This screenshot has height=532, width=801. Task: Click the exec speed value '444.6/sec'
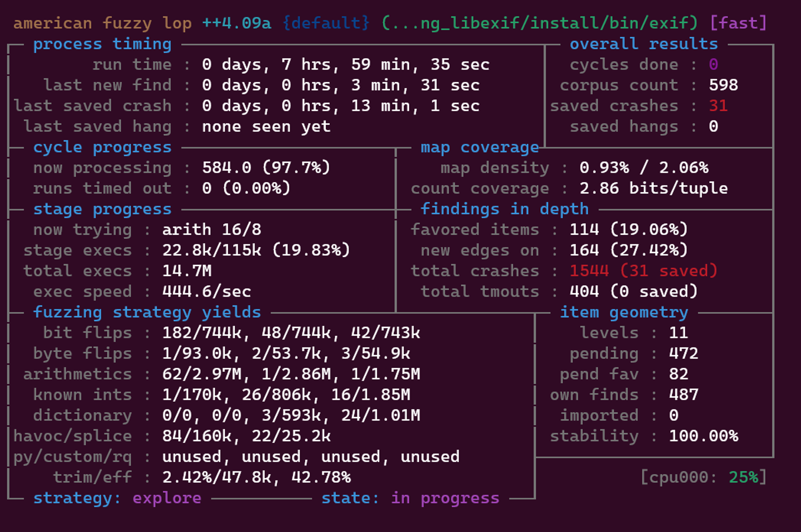tap(207, 292)
